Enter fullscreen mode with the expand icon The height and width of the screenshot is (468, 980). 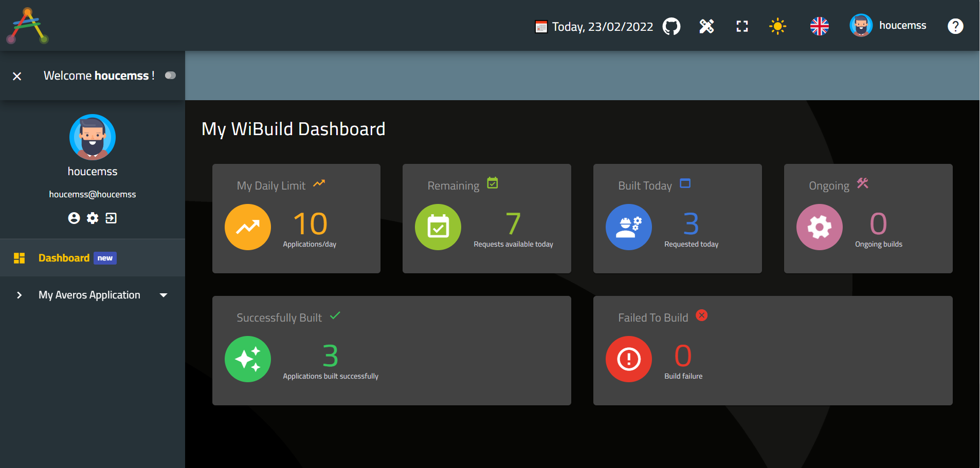pos(742,26)
